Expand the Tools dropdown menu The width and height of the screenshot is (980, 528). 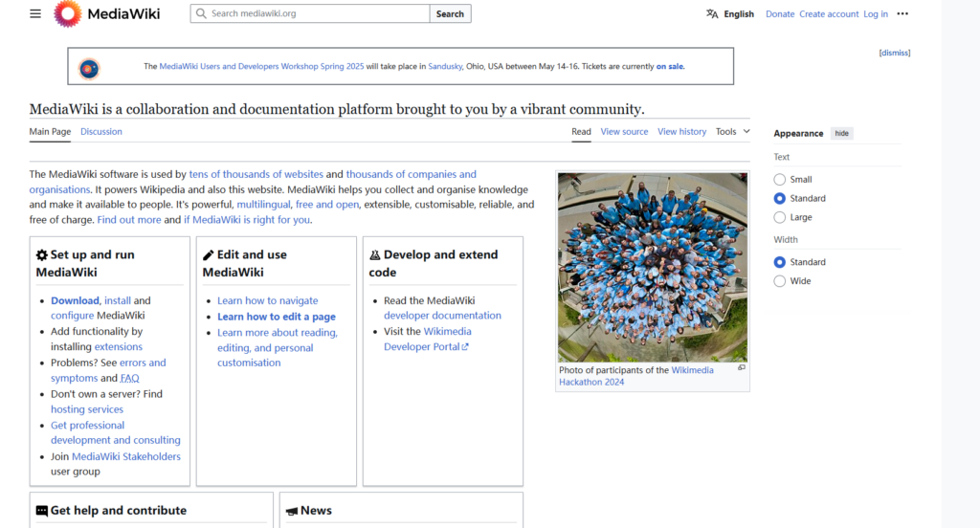(x=732, y=132)
